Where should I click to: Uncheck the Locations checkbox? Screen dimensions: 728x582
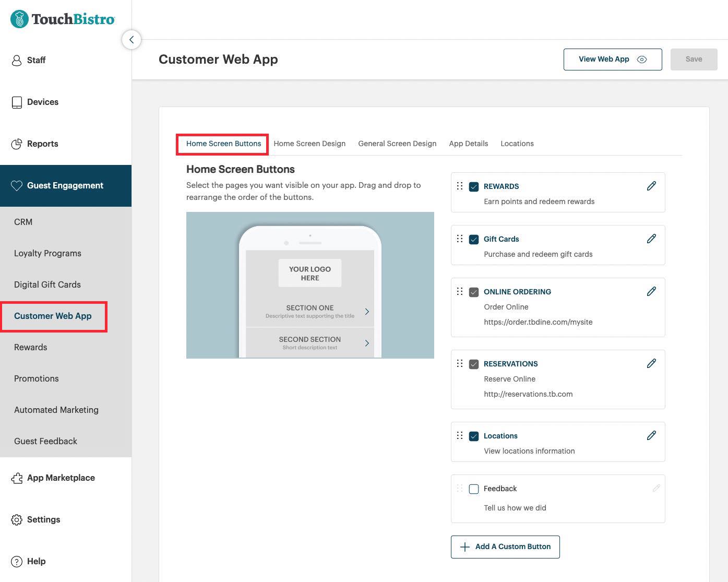pyautogui.click(x=474, y=435)
